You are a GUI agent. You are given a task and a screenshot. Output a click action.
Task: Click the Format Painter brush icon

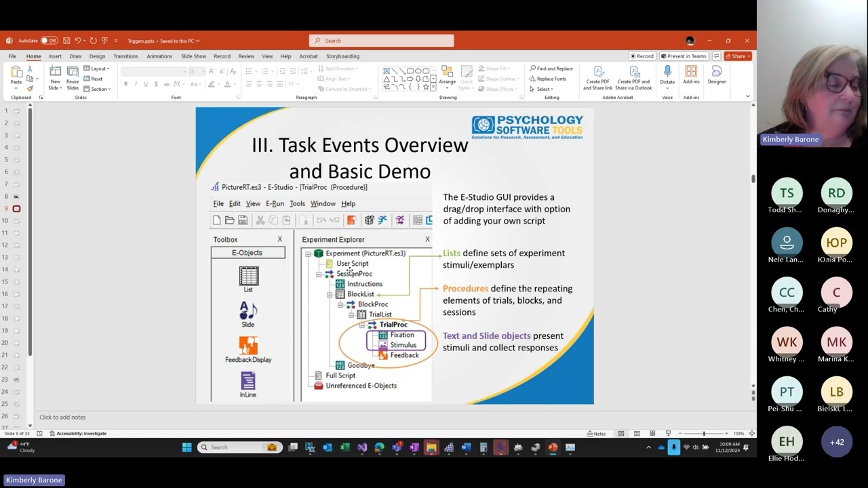pos(31,88)
